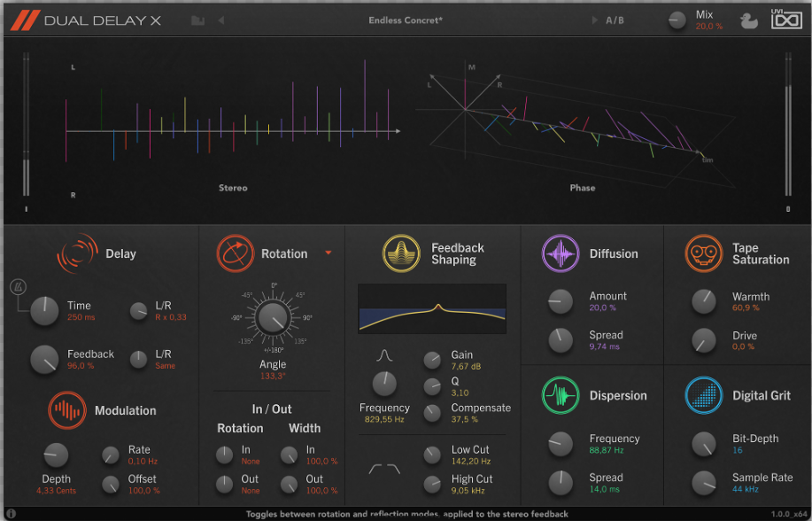Click the Dual Delay X logo stripes
812x521 pixels.
(x=25, y=20)
